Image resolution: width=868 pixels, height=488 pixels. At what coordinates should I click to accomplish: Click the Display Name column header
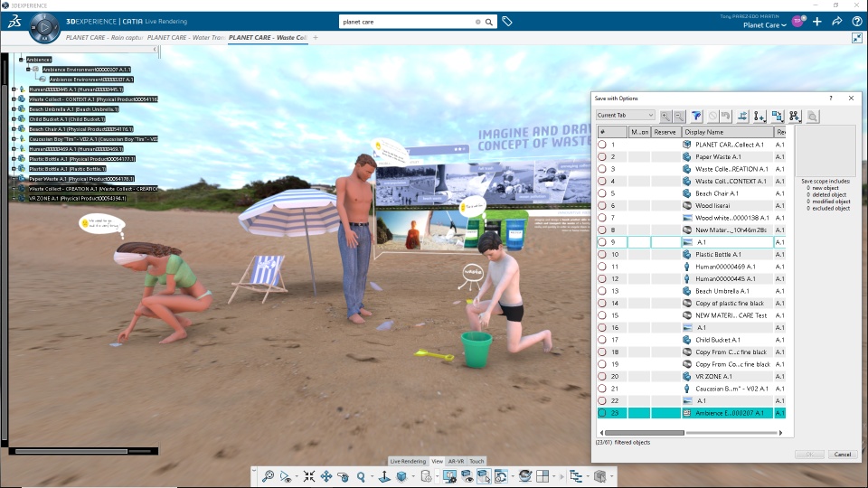pos(727,132)
